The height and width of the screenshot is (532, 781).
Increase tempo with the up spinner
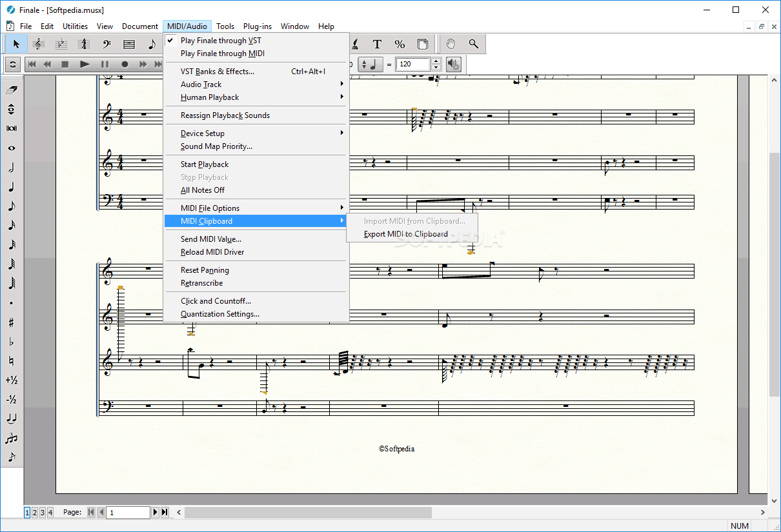[x=436, y=61]
